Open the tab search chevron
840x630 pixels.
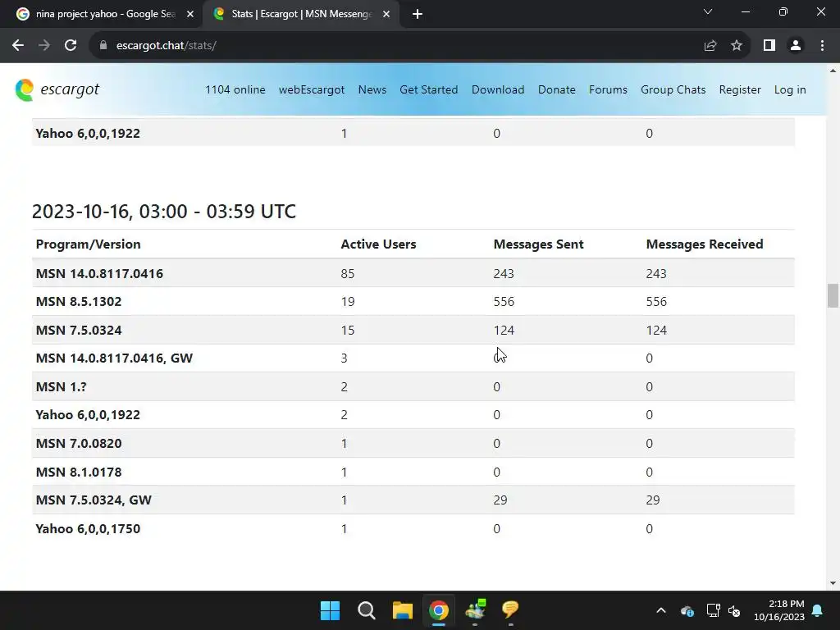708,11
